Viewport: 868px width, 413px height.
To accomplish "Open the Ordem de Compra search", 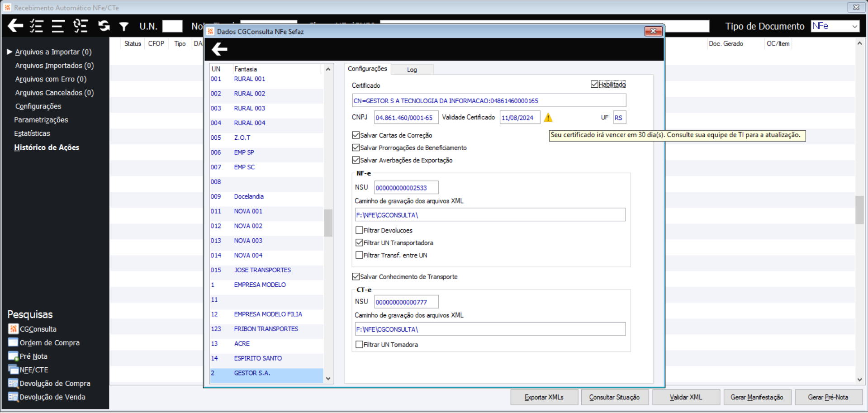I will pyautogui.click(x=44, y=342).
